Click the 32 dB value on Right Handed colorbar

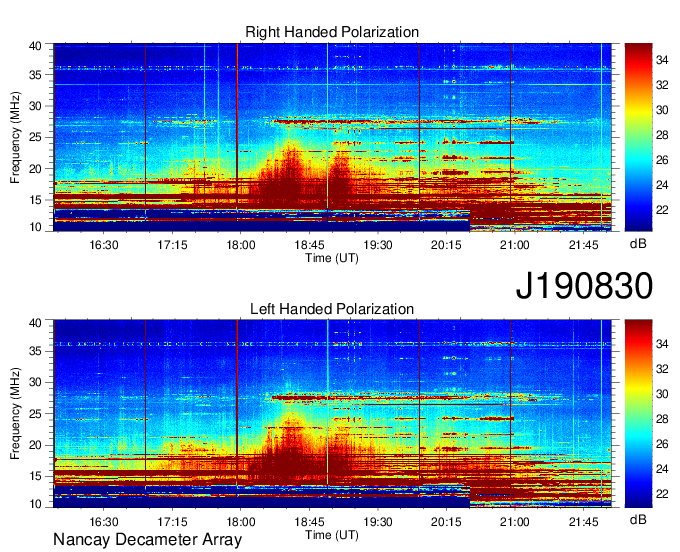pos(662,85)
